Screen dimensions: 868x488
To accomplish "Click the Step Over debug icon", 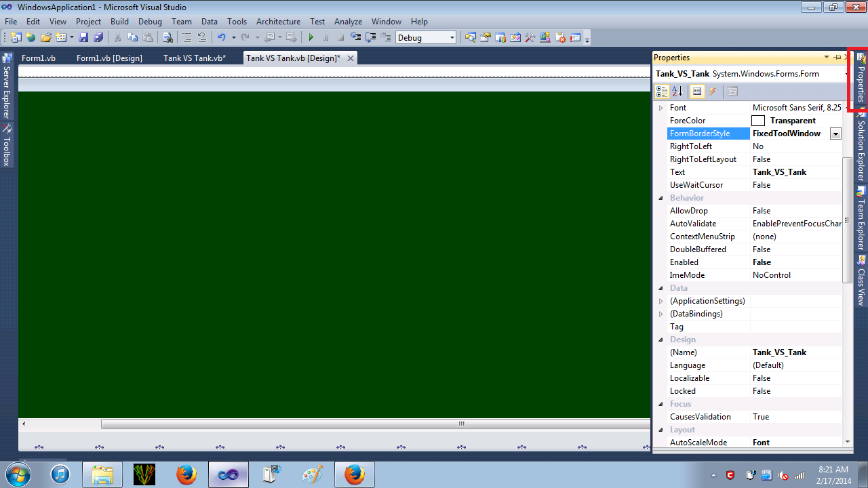I will tap(371, 38).
